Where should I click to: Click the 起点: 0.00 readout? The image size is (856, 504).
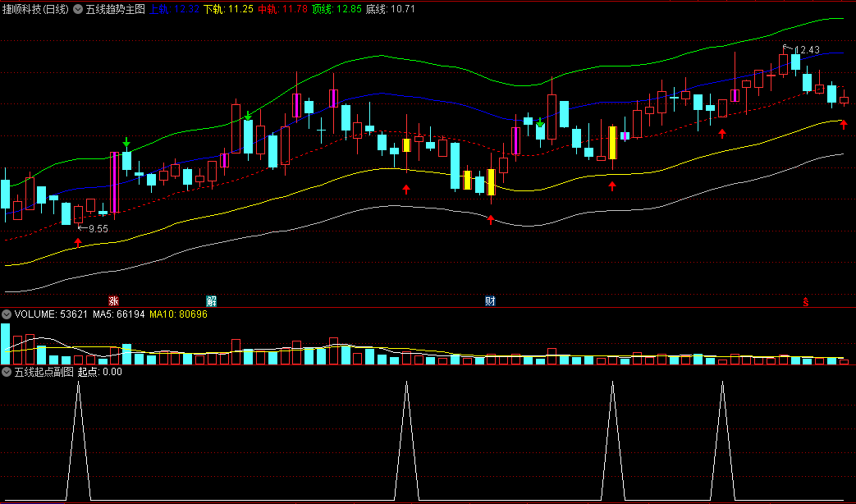click(100, 373)
